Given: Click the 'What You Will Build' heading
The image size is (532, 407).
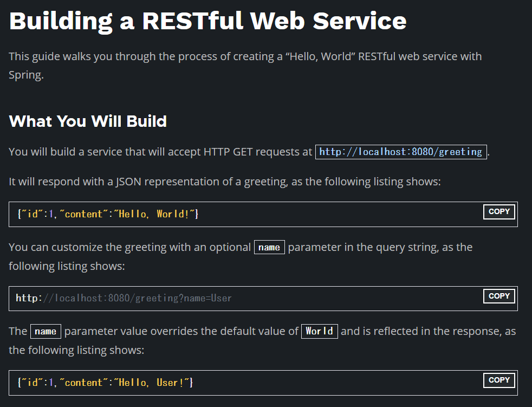Looking at the screenshot, I should point(88,121).
